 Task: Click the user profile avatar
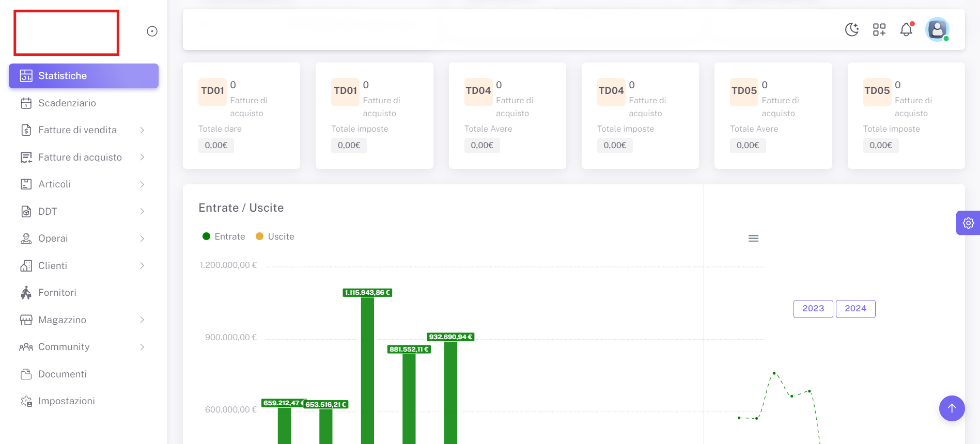point(937,29)
